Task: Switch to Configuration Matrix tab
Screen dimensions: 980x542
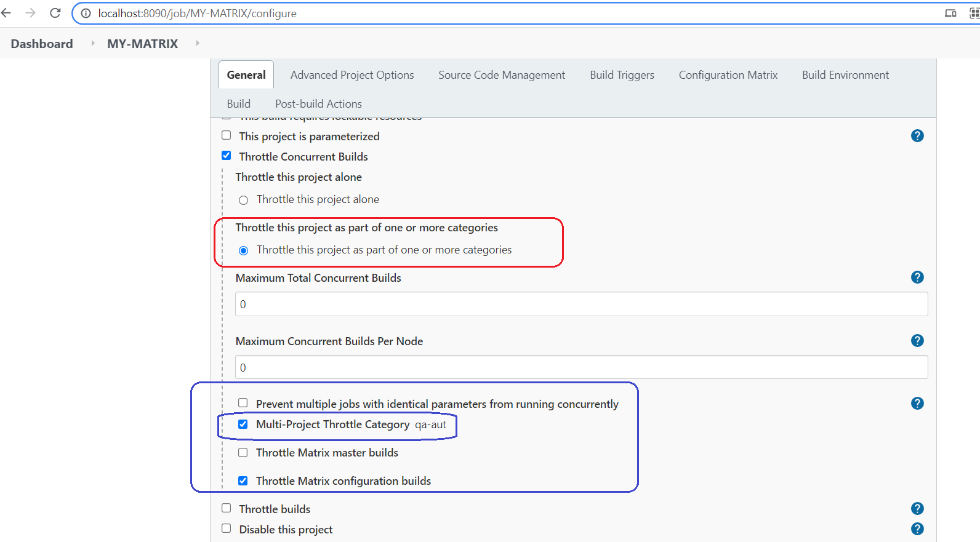Action: point(728,75)
